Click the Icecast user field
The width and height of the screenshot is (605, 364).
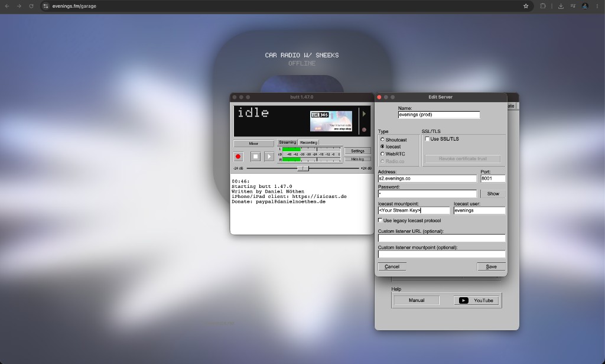point(479,210)
